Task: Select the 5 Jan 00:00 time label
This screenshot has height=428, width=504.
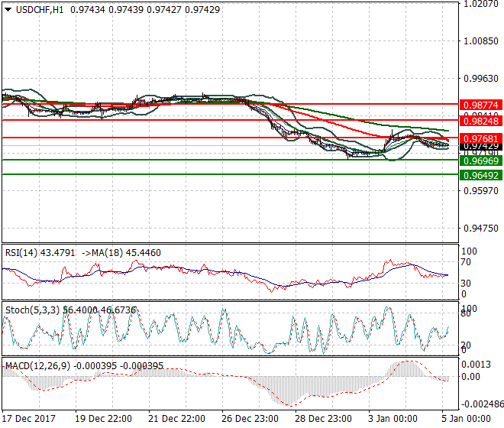Action: [466, 419]
